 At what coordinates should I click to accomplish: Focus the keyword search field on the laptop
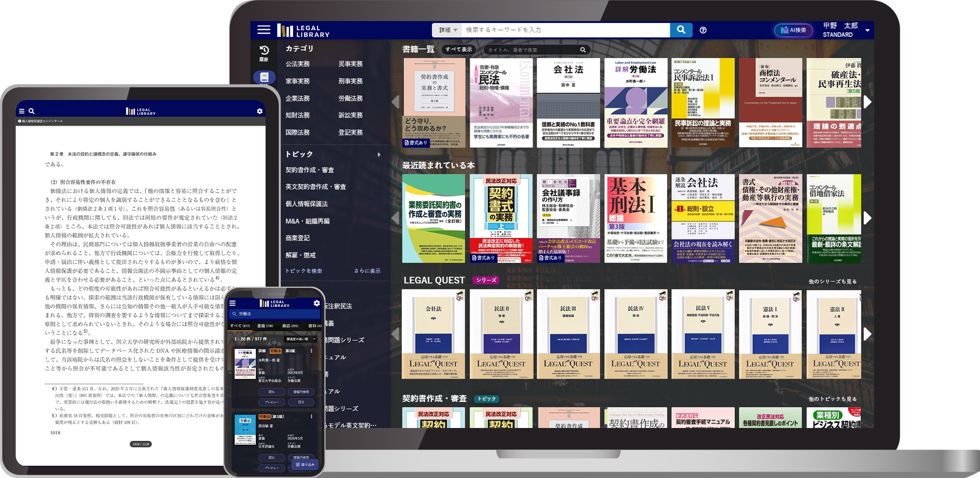pos(566,30)
